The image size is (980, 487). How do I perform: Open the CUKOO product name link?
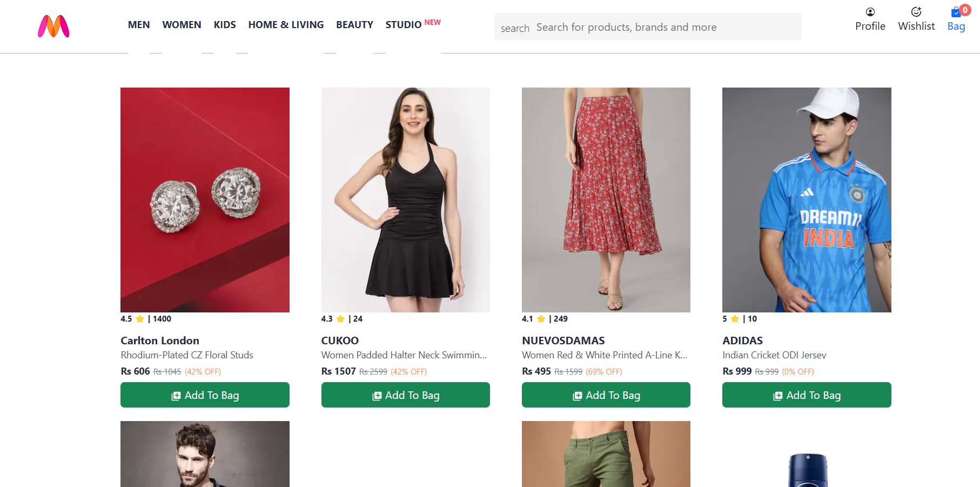coord(340,341)
